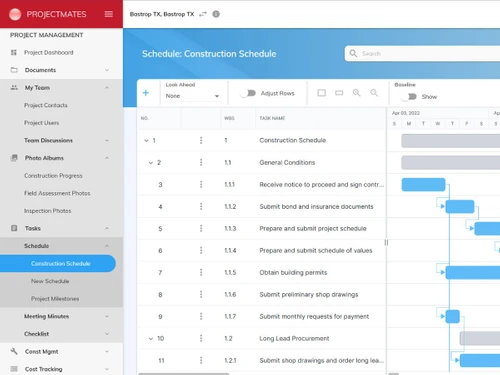Open row menu for Obtain building permits
Image resolution: width=500 pixels, height=375 pixels.
[x=201, y=272]
